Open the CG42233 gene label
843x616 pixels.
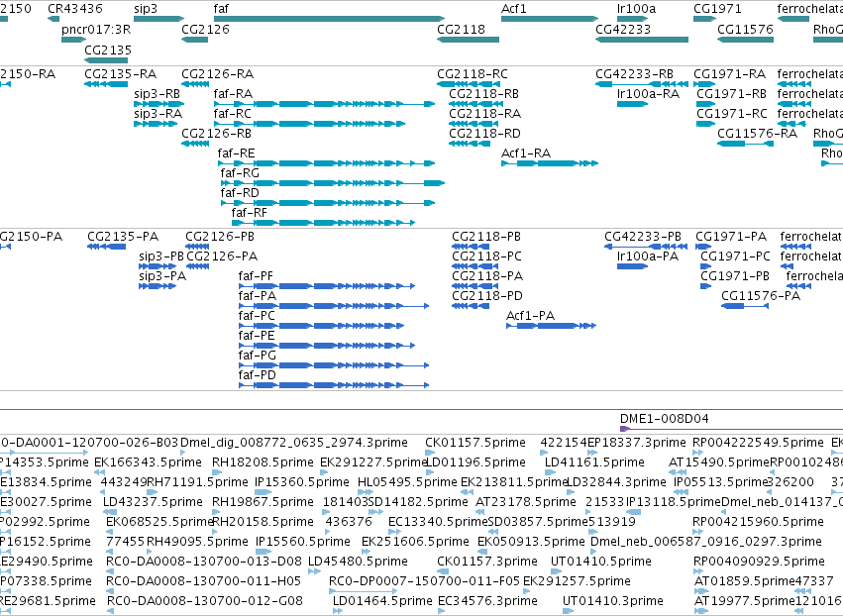pos(623,29)
